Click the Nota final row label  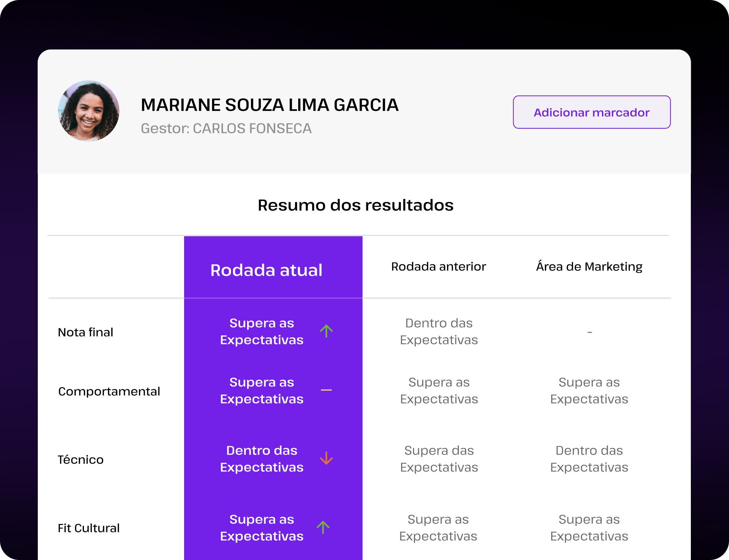[x=85, y=332]
